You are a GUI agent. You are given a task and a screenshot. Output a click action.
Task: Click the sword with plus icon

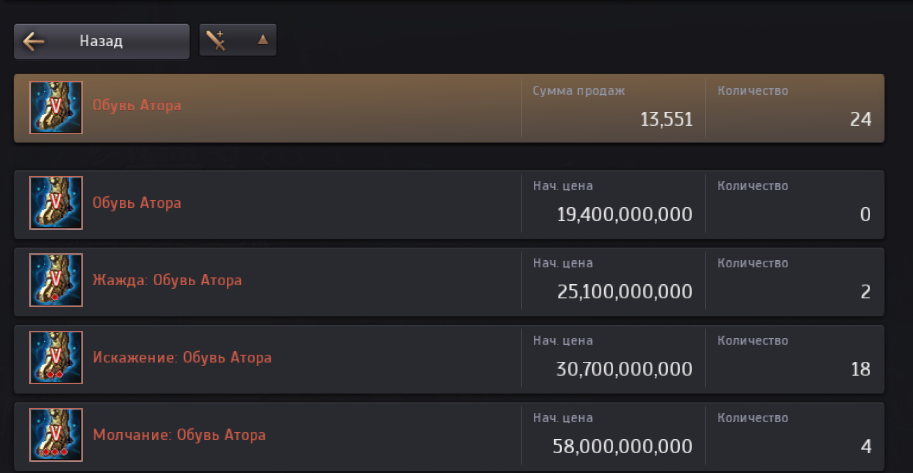tap(216, 40)
